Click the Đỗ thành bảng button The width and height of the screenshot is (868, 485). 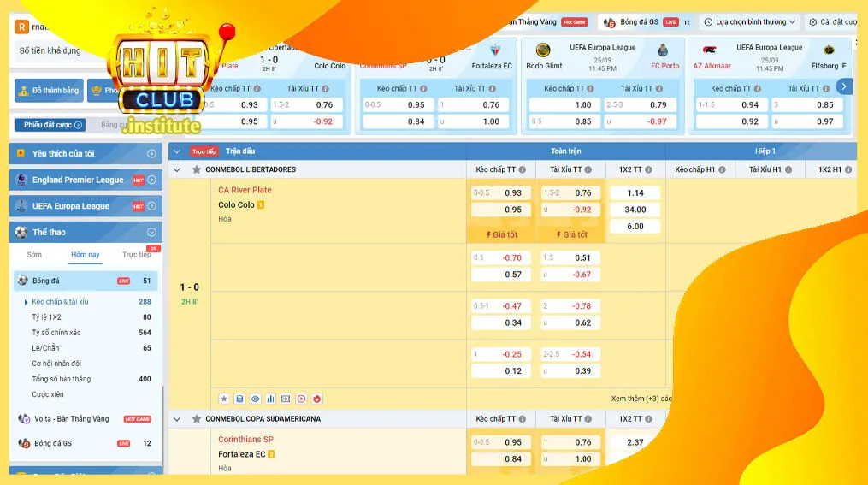pos(50,91)
